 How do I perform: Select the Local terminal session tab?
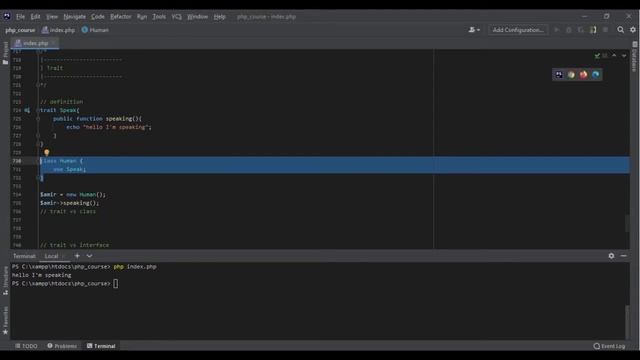(x=51, y=256)
